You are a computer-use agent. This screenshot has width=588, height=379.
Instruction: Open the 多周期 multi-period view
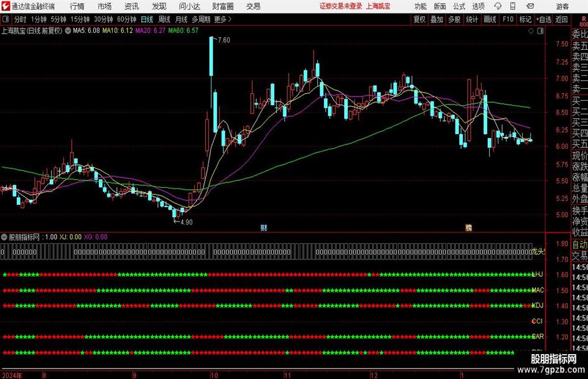[201, 19]
